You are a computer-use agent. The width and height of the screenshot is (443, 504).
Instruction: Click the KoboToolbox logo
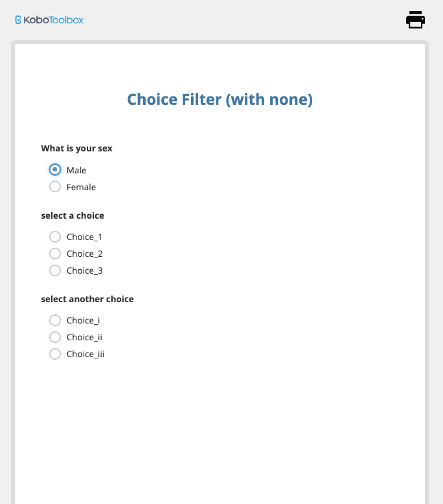(49, 20)
